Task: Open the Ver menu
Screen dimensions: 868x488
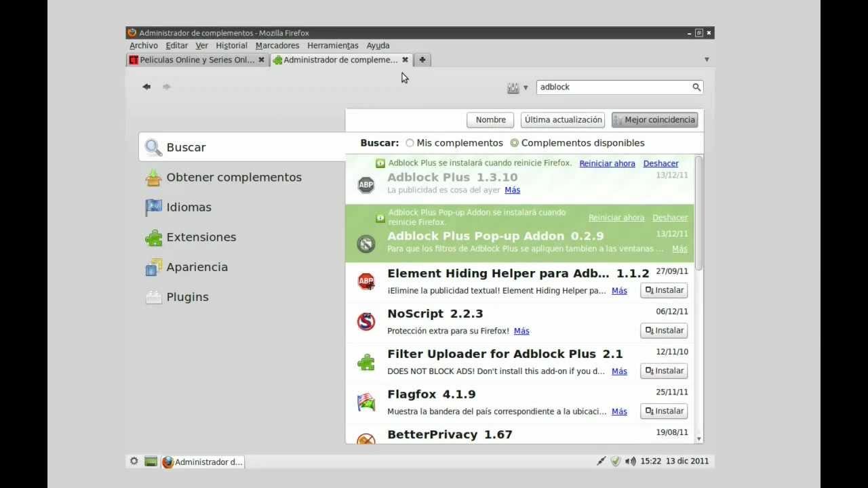Action: point(202,45)
